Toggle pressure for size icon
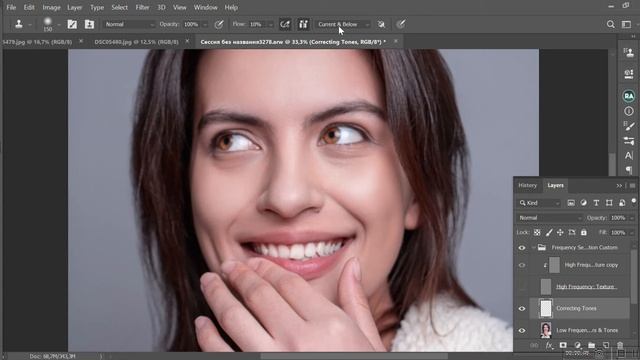Screen dimensions: 640x360 [401, 24]
